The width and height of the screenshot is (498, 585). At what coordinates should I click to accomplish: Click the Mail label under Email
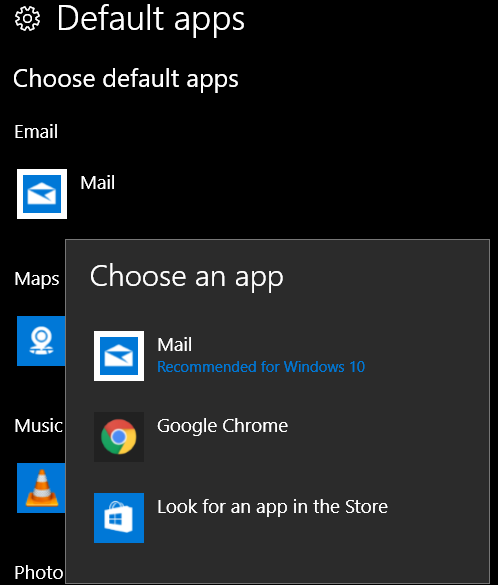pyautogui.click(x=98, y=182)
